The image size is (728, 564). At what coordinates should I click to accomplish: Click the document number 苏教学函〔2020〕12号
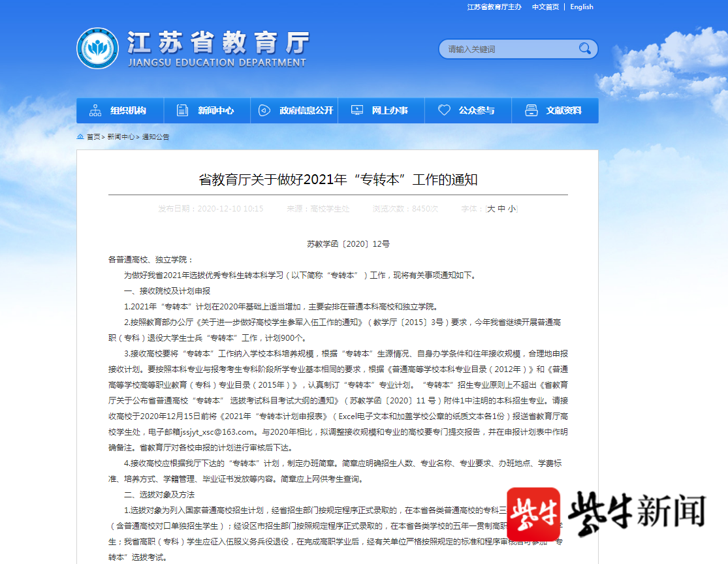(348, 244)
